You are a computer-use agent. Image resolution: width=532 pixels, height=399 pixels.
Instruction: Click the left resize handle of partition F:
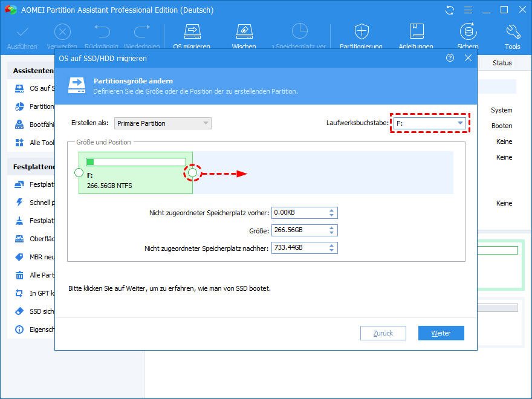point(79,174)
